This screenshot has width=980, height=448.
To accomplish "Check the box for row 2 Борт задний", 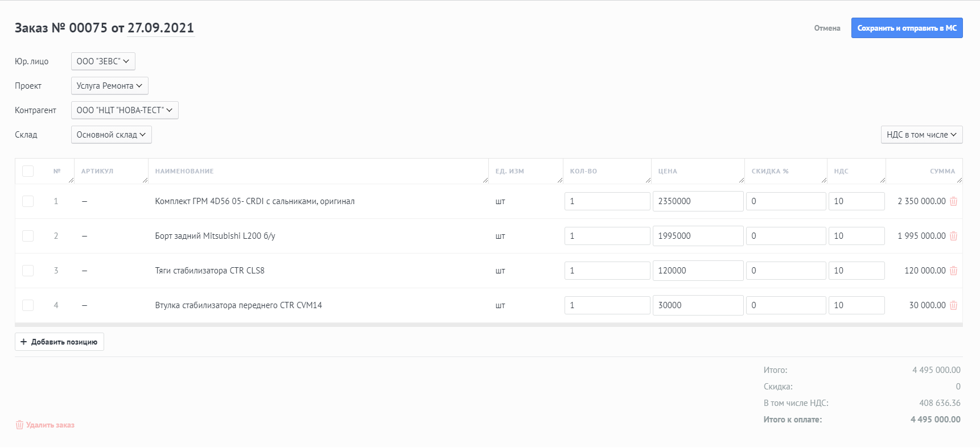I will 28,236.
